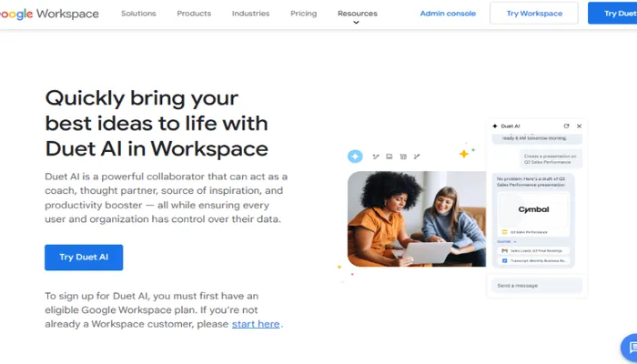
Task: Click the Q3 Sales Performance slides icon
Action: coord(503,232)
